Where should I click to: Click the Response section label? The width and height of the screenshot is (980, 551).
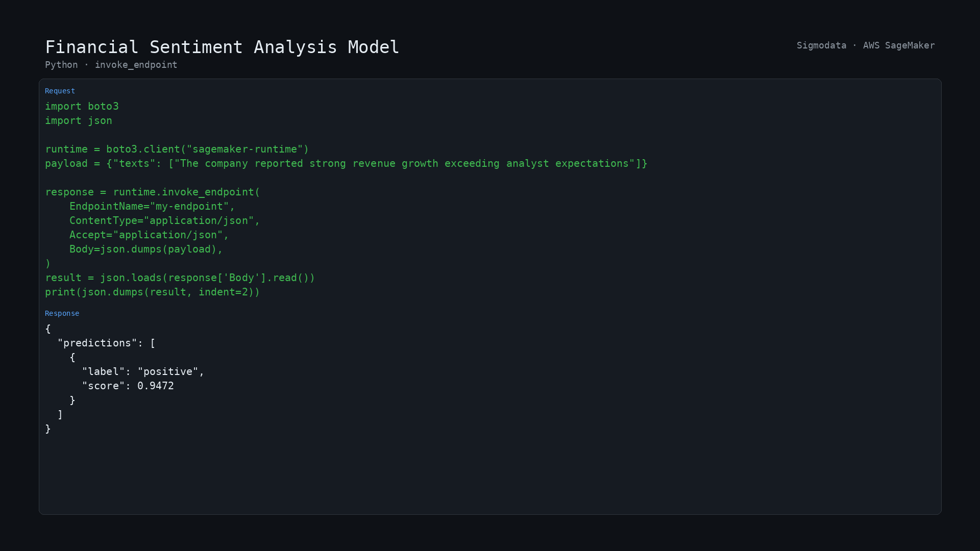[62, 313]
